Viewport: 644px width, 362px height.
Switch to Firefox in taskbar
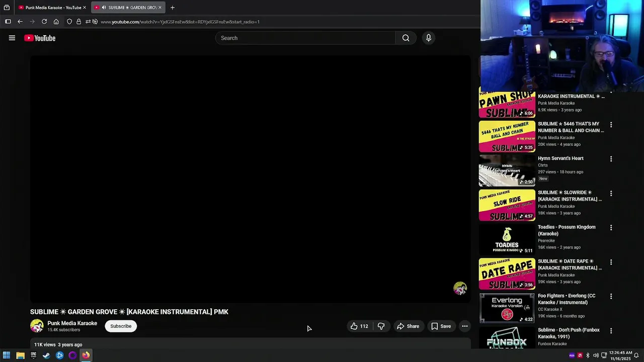click(x=86, y=355)
